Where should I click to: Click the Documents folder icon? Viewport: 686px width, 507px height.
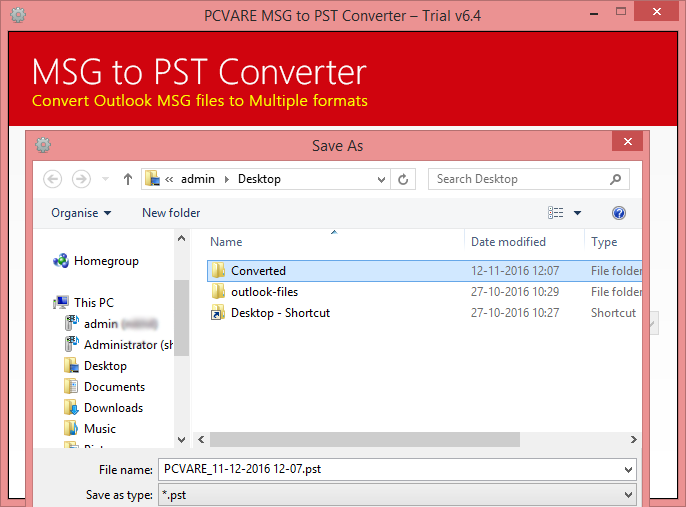(71, 387)
